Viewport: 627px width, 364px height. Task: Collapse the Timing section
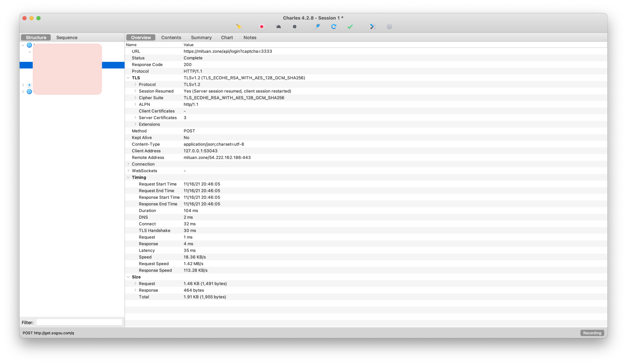click(x=128, y=177)
